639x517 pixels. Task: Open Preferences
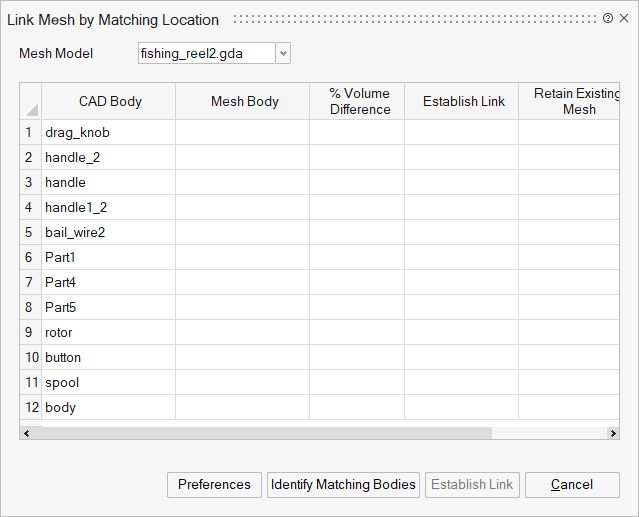click(x=214, y=485)
